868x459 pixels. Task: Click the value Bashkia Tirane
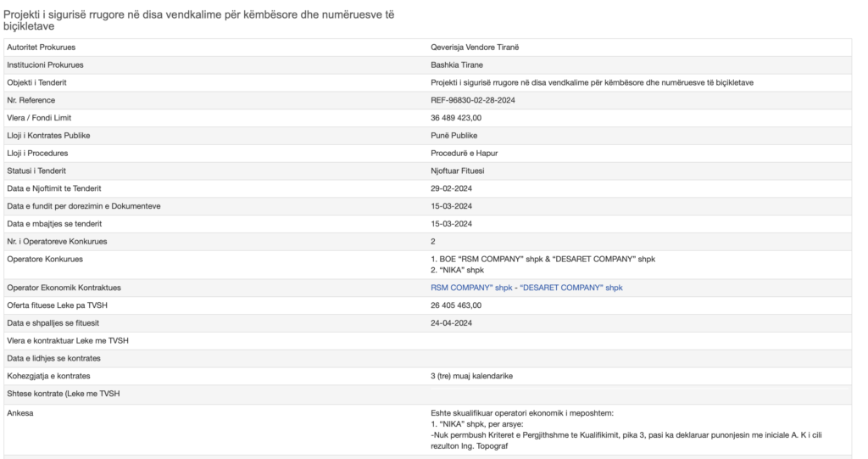point(457,64)
